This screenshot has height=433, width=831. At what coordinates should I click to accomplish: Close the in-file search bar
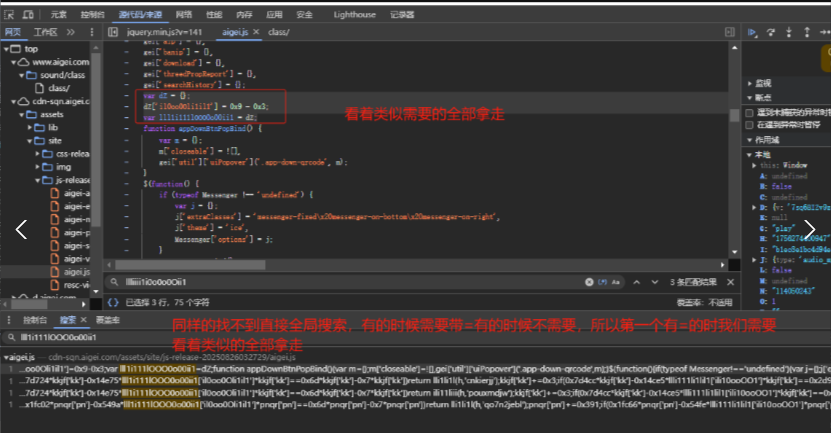tap(730, 282)
